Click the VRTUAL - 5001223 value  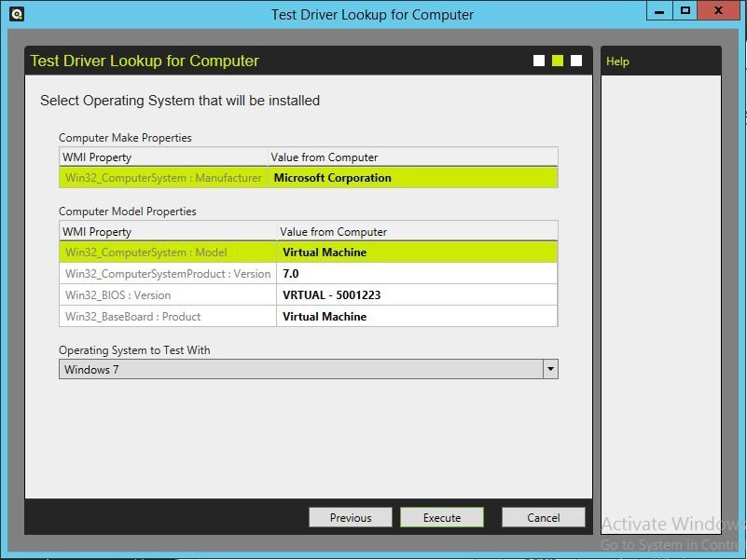coord(417,294)
